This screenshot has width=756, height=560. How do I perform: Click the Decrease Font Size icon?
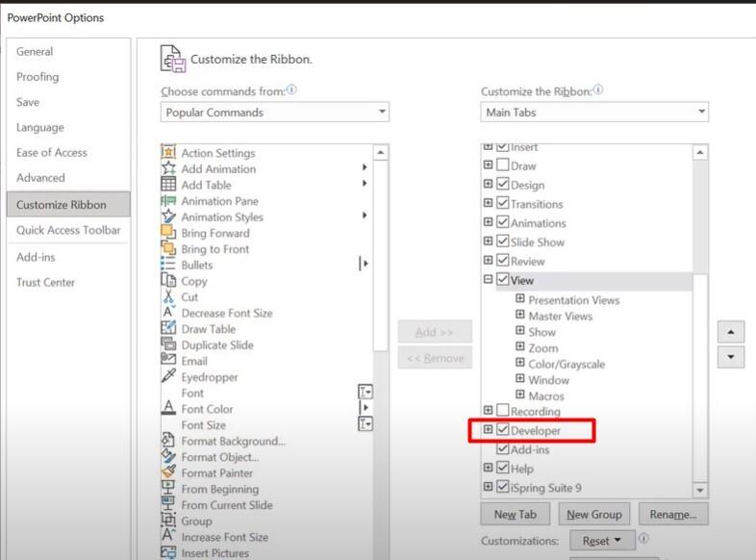(168, 312)
